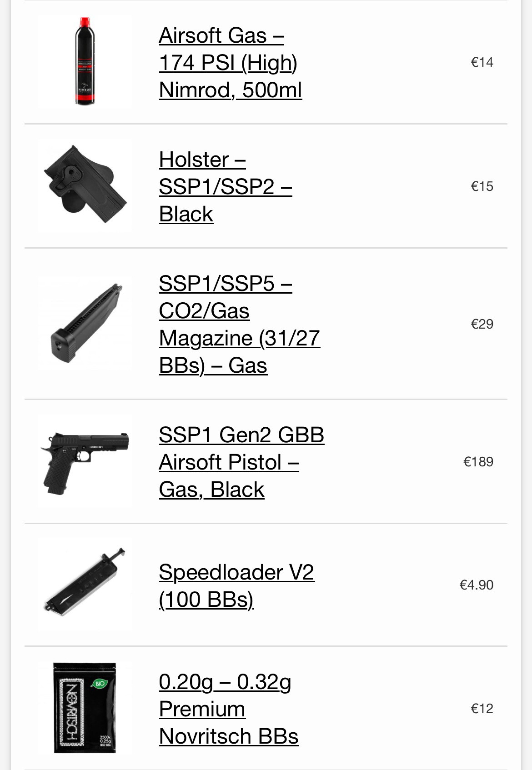Screen dimensions: 532x770
Task: Click the green BIO badge on BBs bag
Action: 100,683
